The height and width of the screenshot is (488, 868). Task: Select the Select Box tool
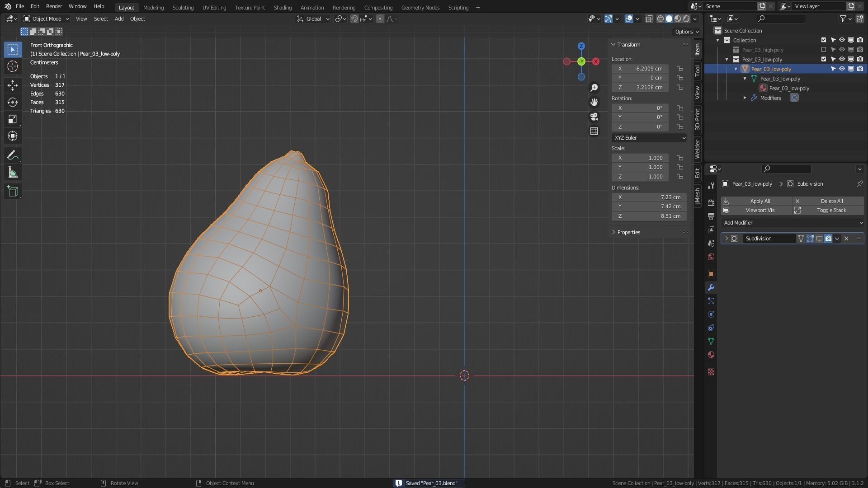[x=13, y=49]
